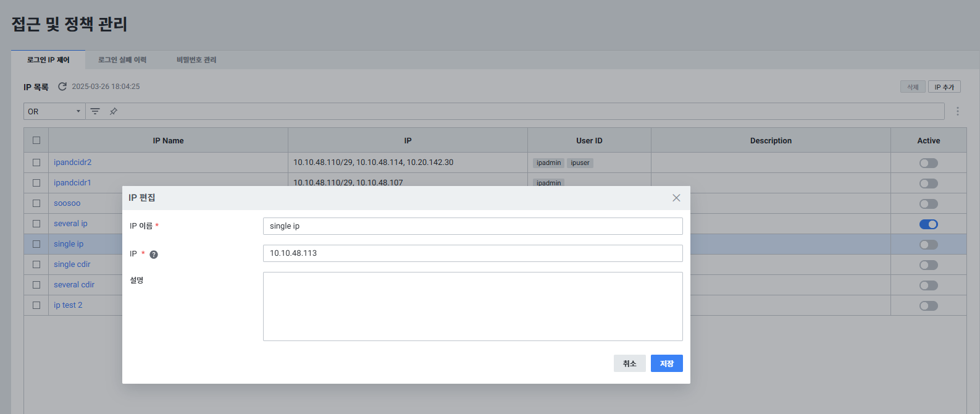Disable the Active switch for several ip
The image size is (980, 414).
coord(928,224)
